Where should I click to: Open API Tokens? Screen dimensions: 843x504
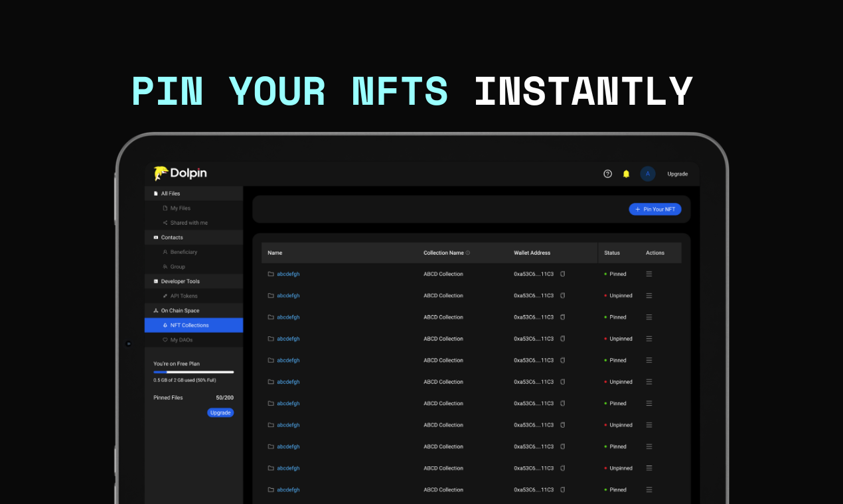[x=194, y=296]
